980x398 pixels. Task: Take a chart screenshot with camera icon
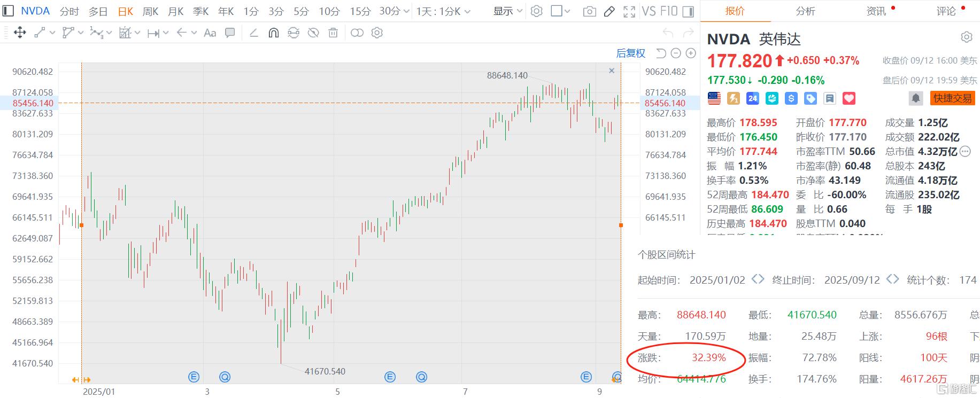point(589,11)
